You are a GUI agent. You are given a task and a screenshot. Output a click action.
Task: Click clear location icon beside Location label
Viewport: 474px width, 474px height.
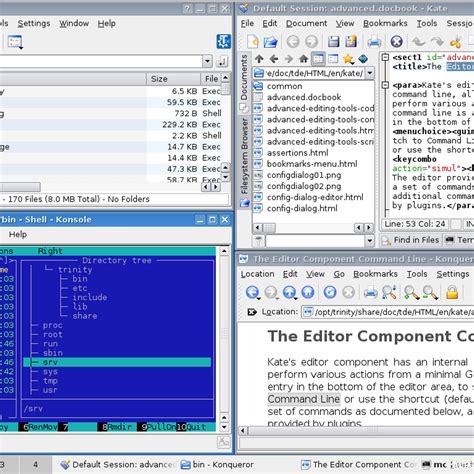[x=252, y=312]
